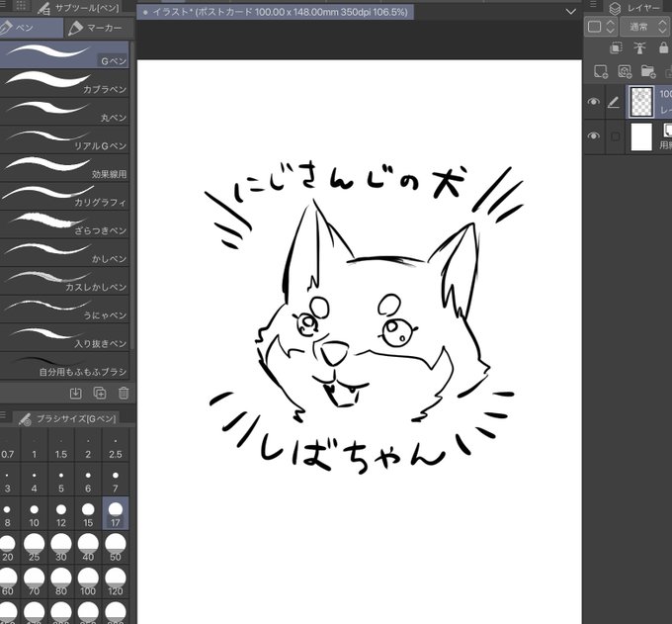The image size is (672, 624).
Task: Open the サブツール[ペン] panel tab
Action: click(x=78, y=7)
